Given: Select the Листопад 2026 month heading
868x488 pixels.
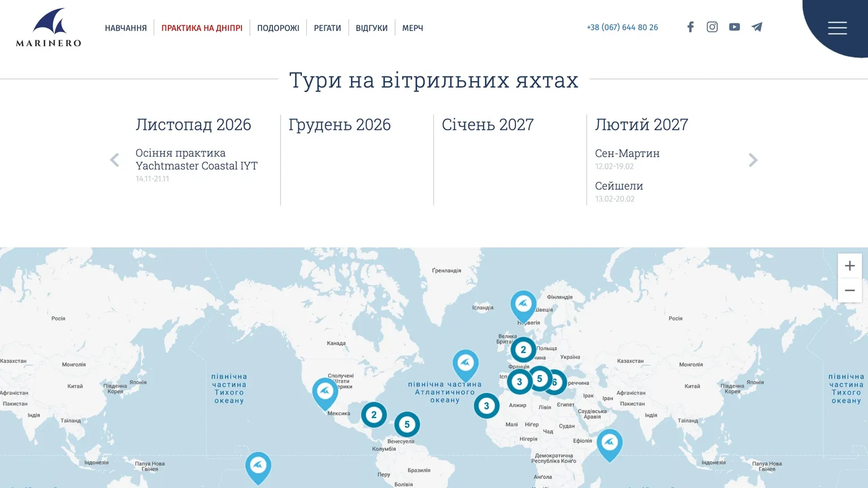Looking at the screenshot, I should pos(193,124).
